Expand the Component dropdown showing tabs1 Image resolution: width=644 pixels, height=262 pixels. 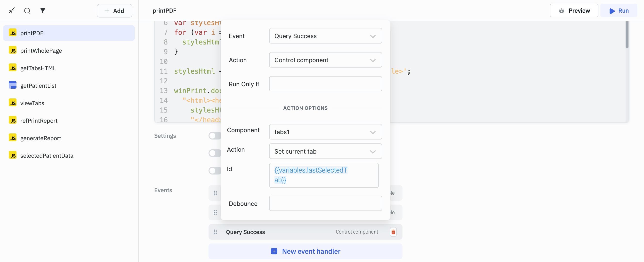325,132
